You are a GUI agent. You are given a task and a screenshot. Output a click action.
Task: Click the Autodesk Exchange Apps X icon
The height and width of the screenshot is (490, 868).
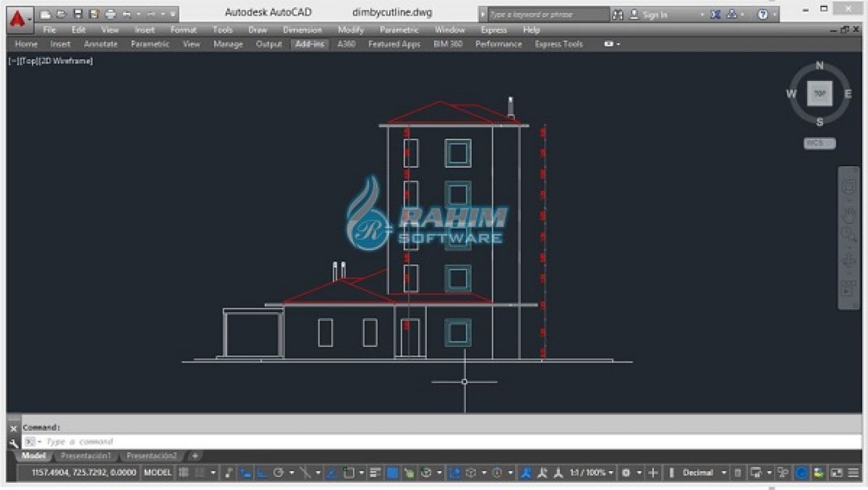[715, 15]
